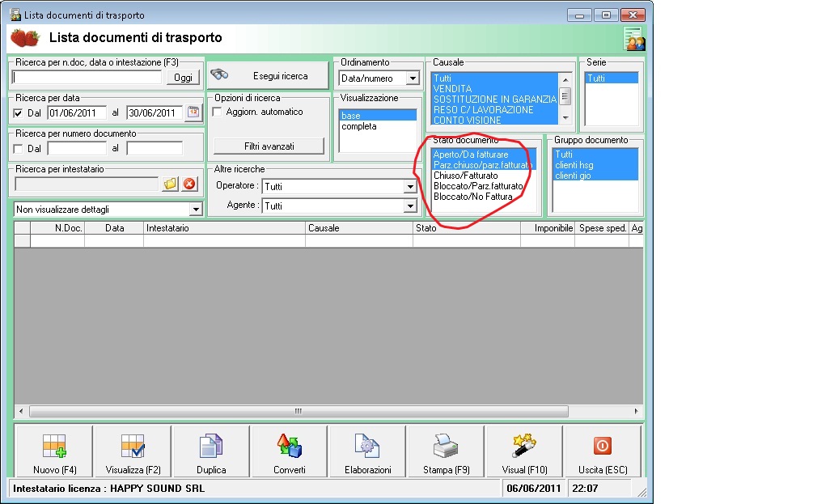The image size is (813, 504).
Task: Click the Spese sped. column header
Action: (x=603, y=228)
